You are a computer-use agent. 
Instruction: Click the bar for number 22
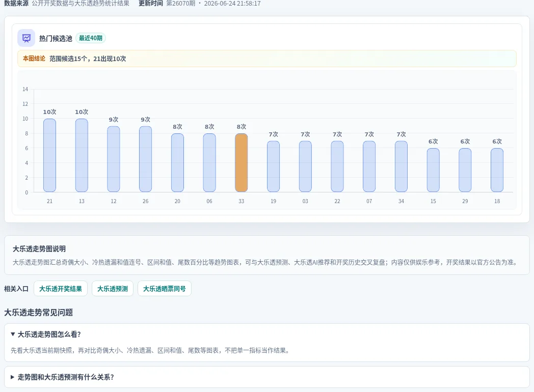[x=337, y=166]
